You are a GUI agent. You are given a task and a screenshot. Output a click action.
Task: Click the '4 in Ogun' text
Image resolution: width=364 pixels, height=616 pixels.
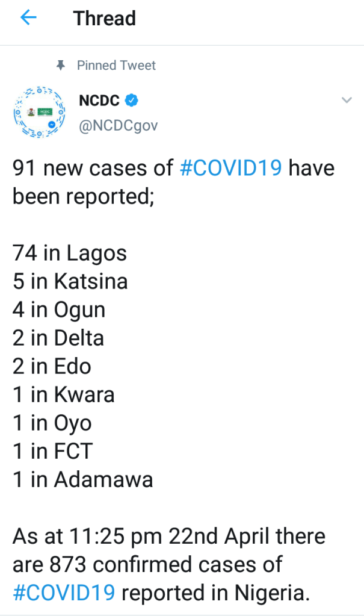coord(59,310)
